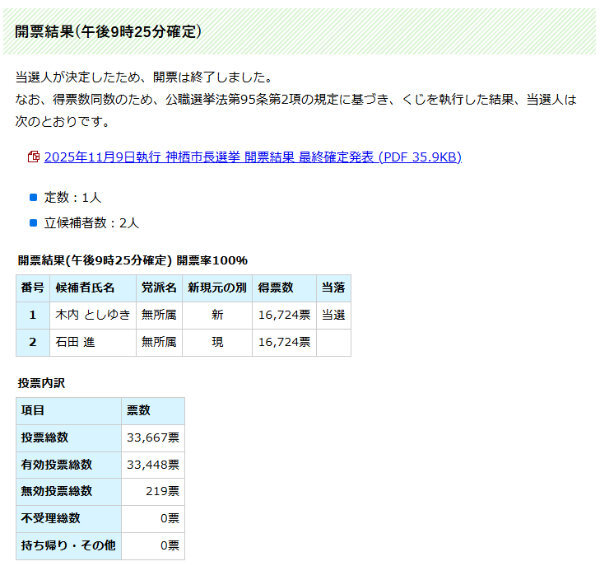The image size is (600, 566).
Task: Click the text 立候補者数:2人
Action: pos(91,223)
